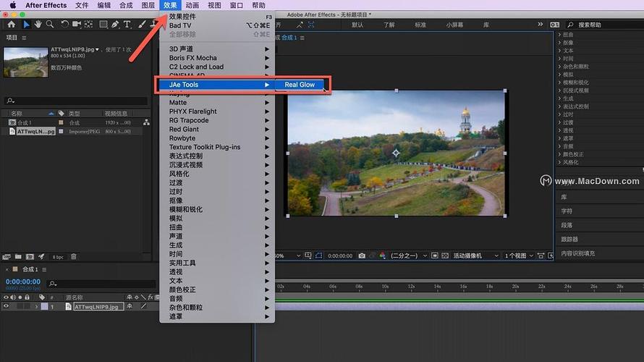This screenshot has width=644, height=362.
Task: Toggle mask and shape path visibility icon
Action: coord(318,256)
